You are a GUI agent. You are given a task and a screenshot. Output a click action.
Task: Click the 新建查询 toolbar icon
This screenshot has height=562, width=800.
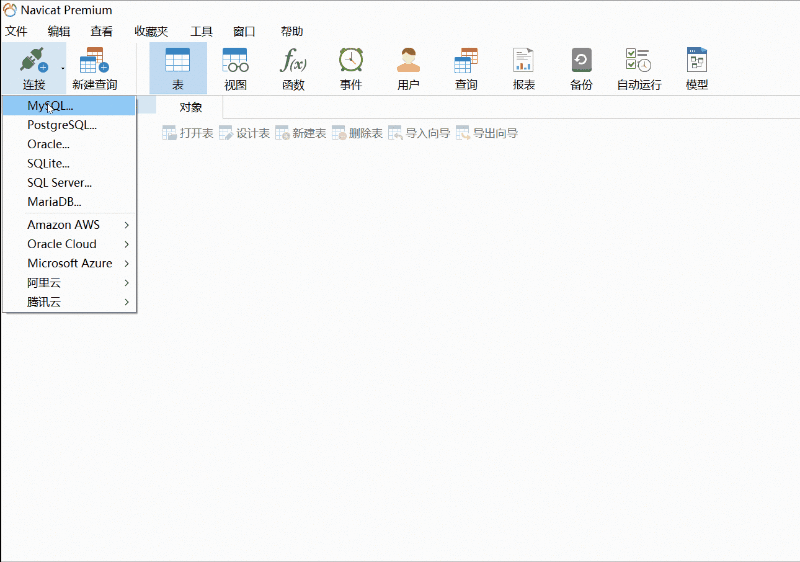[x=94, y=61]
